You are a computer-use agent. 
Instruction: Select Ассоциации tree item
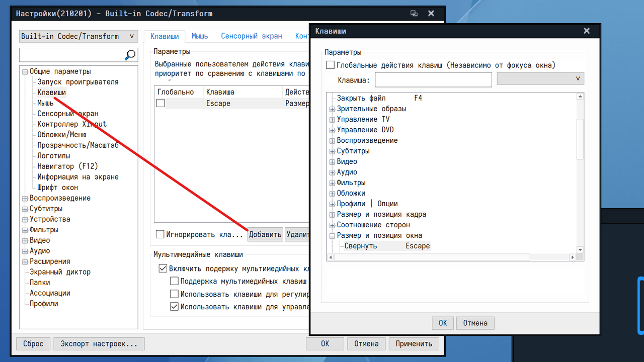(50, 293)
